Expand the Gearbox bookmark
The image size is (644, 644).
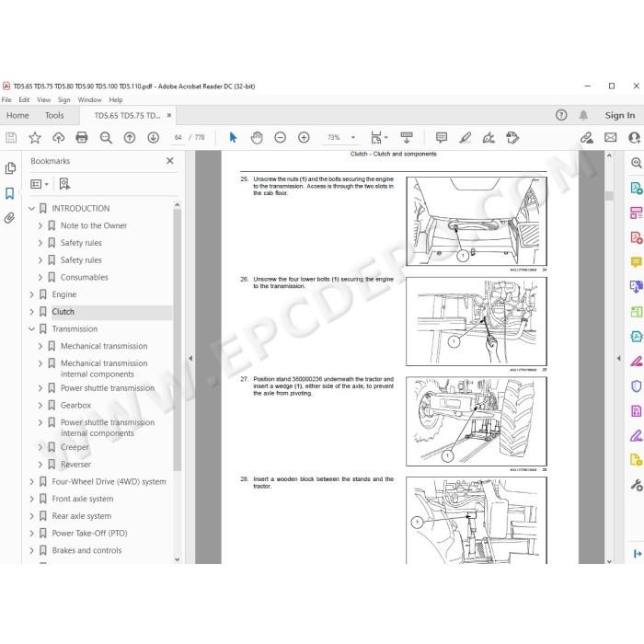click(x=40, y=406)
